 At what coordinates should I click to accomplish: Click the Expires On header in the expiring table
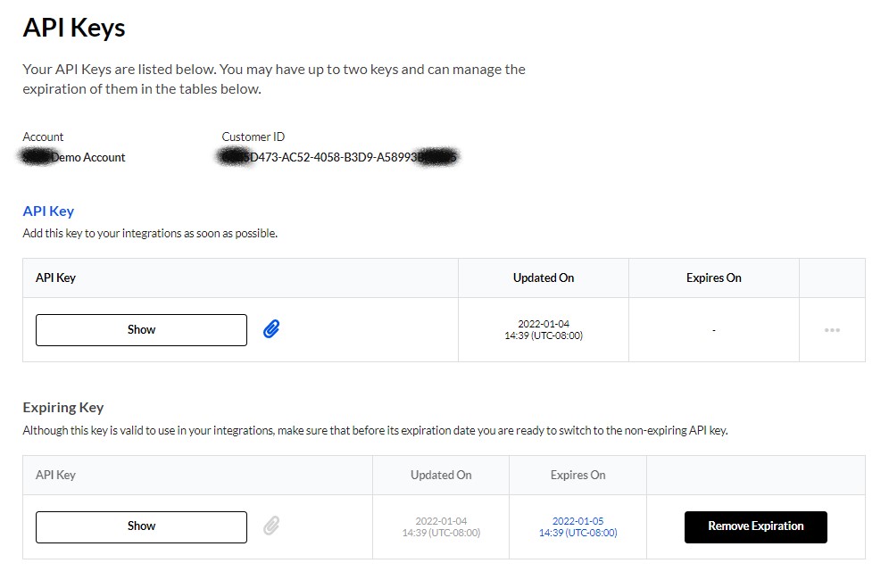[577, 475]
